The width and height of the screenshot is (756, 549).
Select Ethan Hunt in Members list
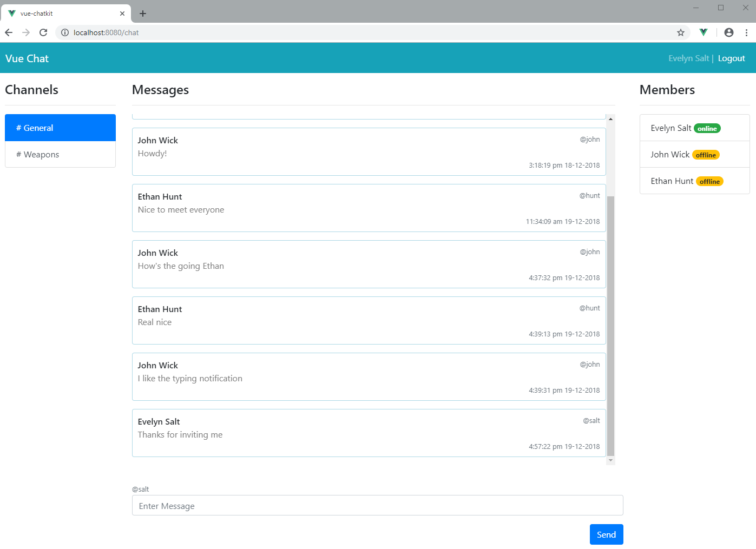(x=694, y=181)
